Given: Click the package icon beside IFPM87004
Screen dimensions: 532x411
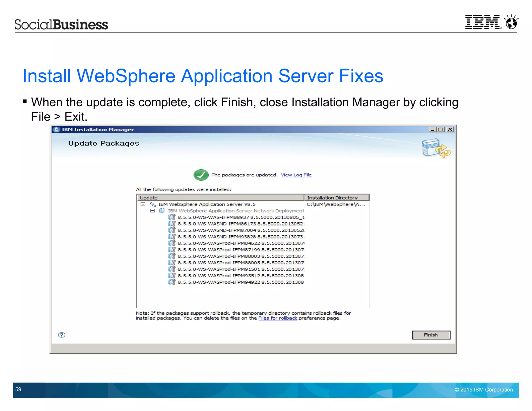Looking at the screenshot, I should coord(172,230).
